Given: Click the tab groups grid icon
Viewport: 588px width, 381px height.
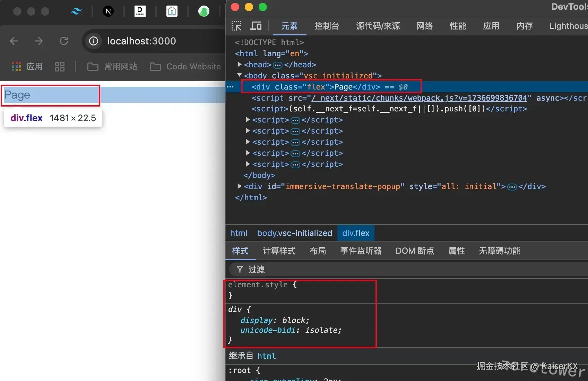Looking at the screenshot, I should click(x=60, y=66).
